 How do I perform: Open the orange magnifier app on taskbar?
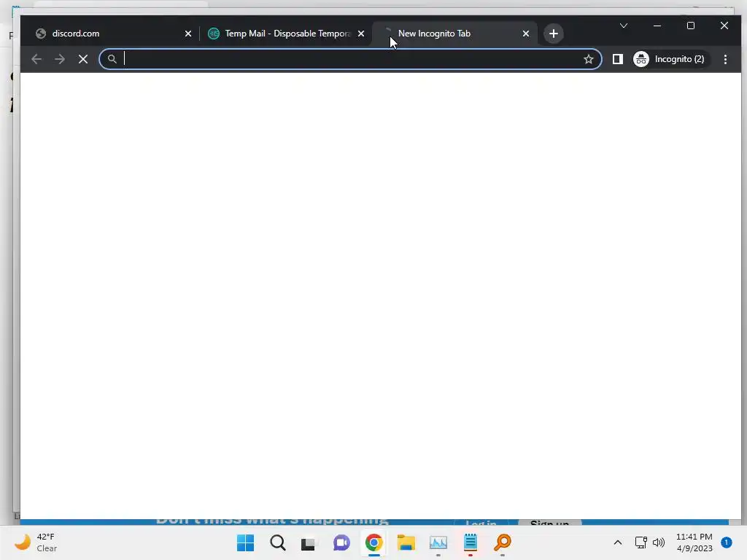tap(503, 542)
